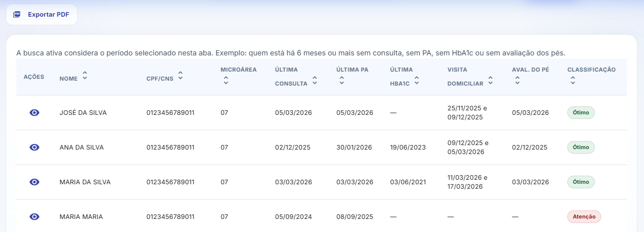Click the Ótimo badge for Maria da Silva
Viewport: 644px width, 232px height.
581,182
